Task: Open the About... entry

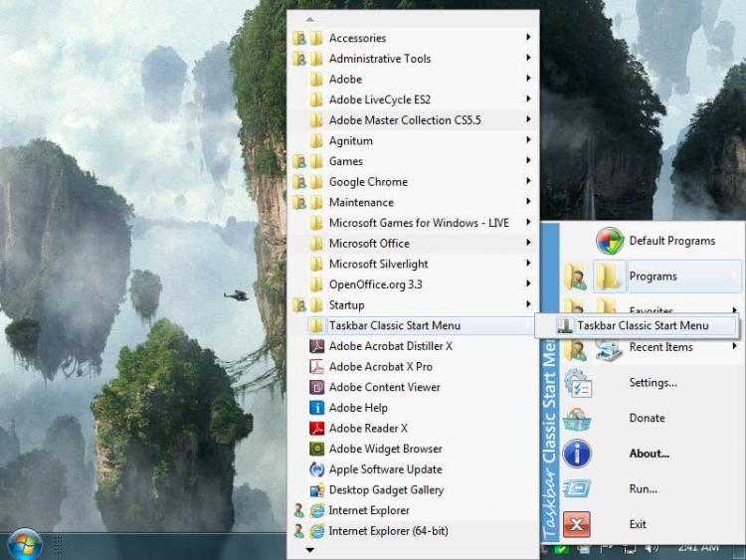Action: 649,454
